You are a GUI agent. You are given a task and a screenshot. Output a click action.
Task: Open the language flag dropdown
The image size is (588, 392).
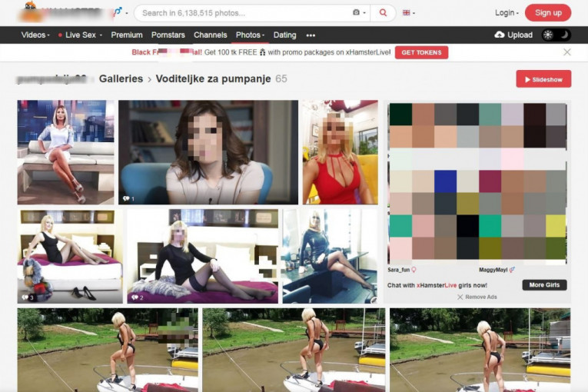[x=407, y=12]
